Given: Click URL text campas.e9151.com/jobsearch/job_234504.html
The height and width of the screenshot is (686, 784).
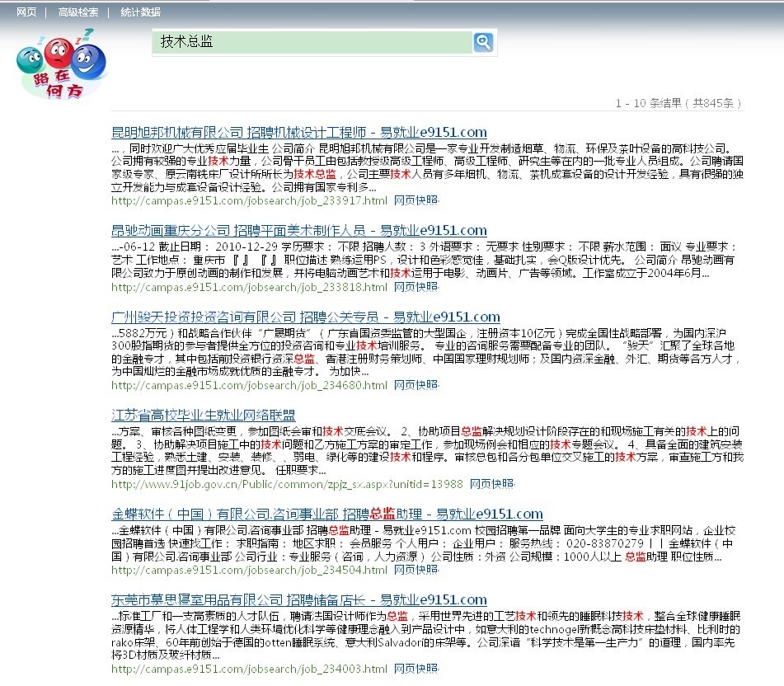Looking at the screenshot, I should tap(250, 571).
